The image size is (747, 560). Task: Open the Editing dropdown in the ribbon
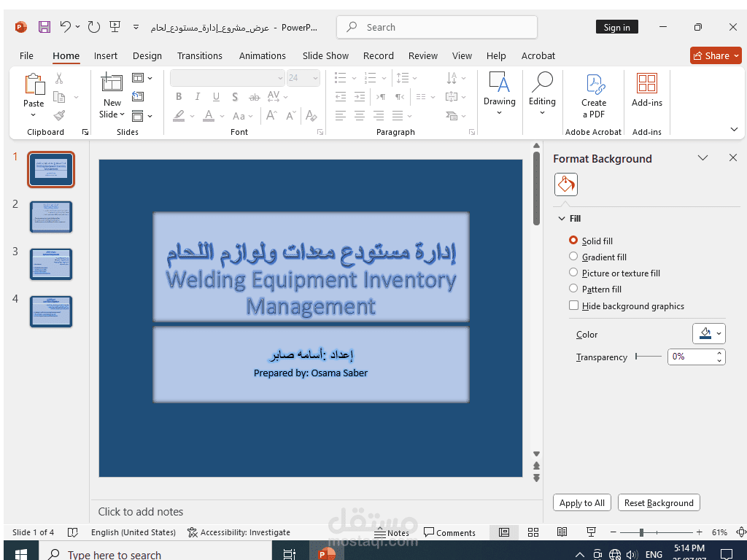[x=542, y=95]
